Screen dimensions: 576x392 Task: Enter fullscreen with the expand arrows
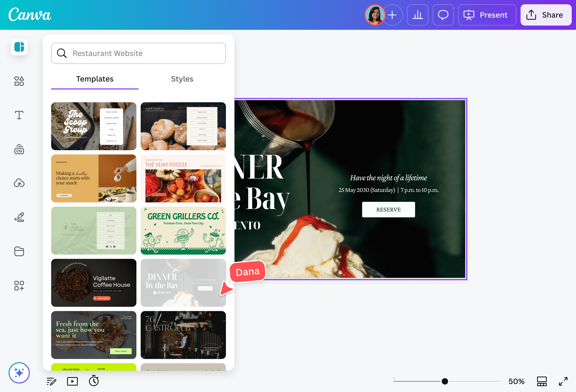point(563,381)
